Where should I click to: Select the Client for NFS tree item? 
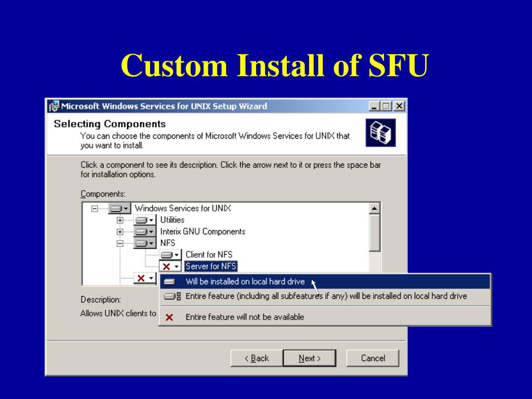point(209,255)
